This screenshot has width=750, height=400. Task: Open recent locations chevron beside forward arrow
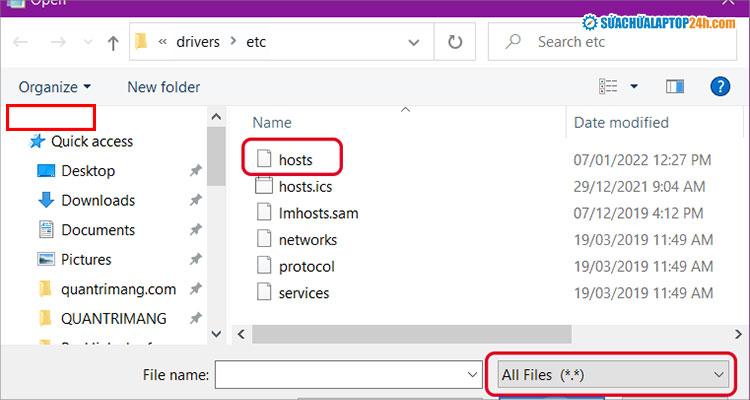(x=88, y=42)
